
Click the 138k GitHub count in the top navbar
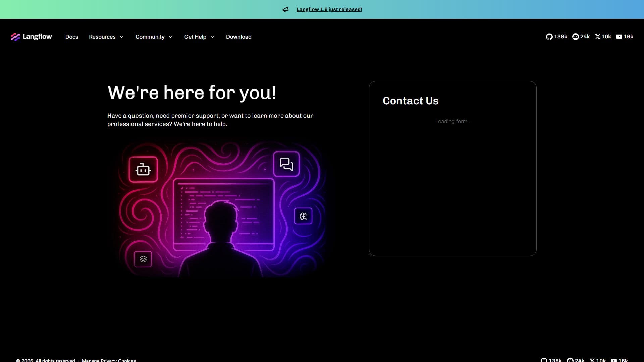pos(560,37)
